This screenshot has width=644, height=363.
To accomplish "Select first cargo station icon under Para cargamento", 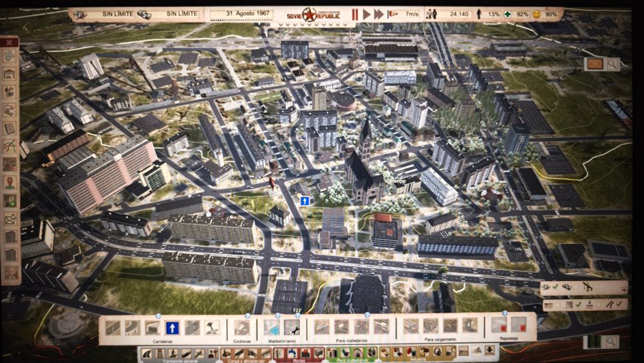I will [410, 326].
